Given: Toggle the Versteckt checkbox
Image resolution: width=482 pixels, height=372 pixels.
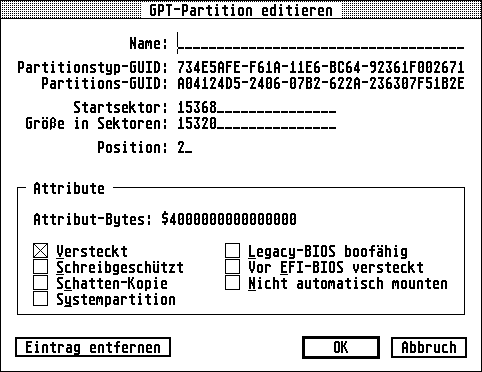Looking at the screenshot, I should coord(40,251).
